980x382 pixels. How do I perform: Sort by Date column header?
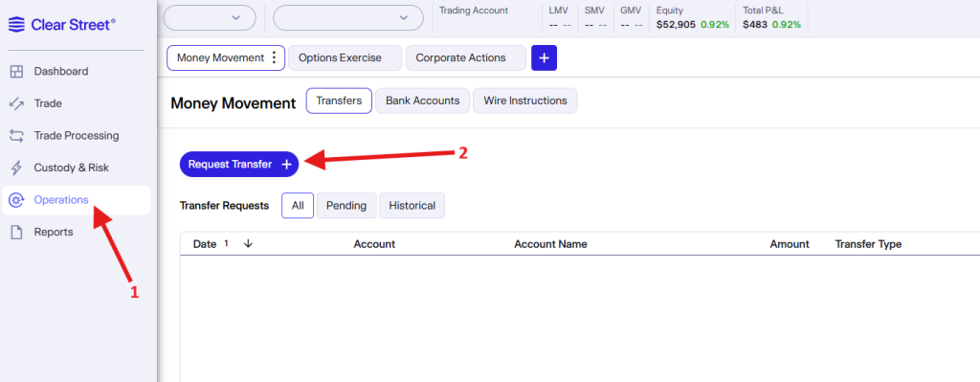click(x=205, y=244)
